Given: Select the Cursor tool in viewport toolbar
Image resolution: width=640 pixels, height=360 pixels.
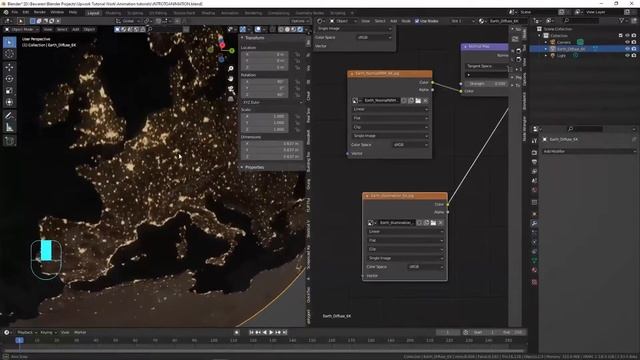Looking at the screenshot, I should pyautogui.click(x=9, y=54).
